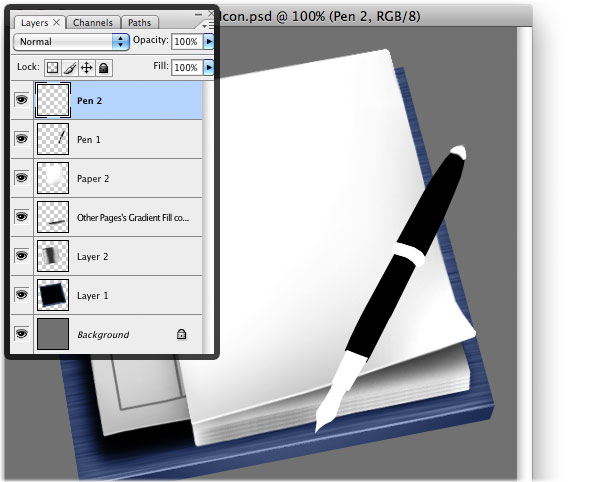
Task: Hide the Layer 2 layer
Action: pos(21,255)
